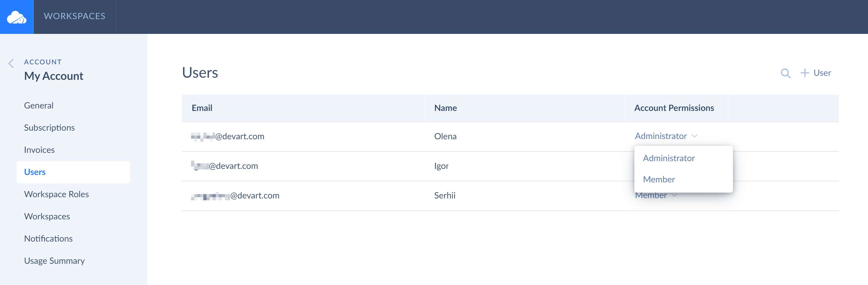Image resolution: width=868 pixels, height=285 pixels.
Task: Open the Invoices page
Action: (x=39, y=149)
